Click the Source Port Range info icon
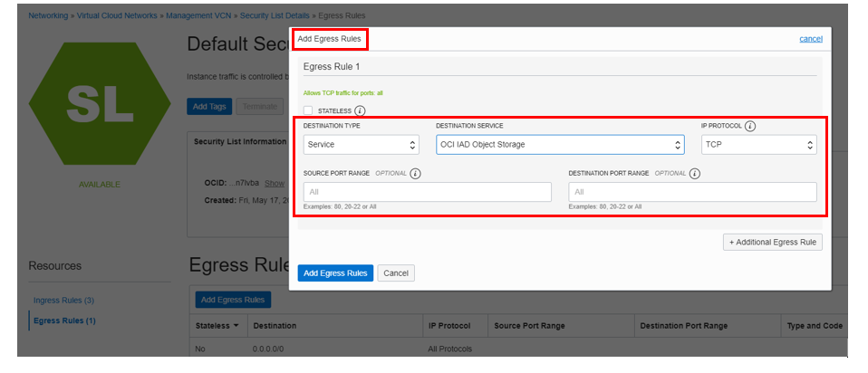Screen dimensions: 868x373 415,173
